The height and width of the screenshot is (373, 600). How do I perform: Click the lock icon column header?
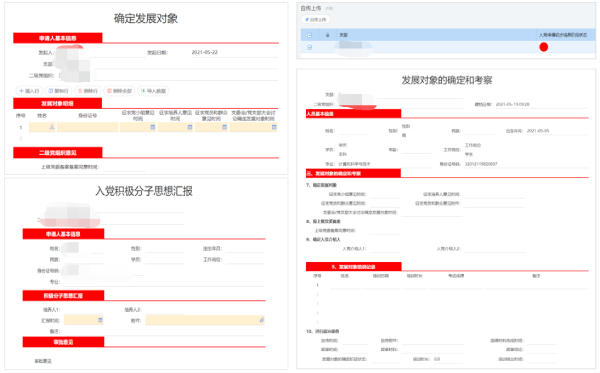click(x=328, y=35)
